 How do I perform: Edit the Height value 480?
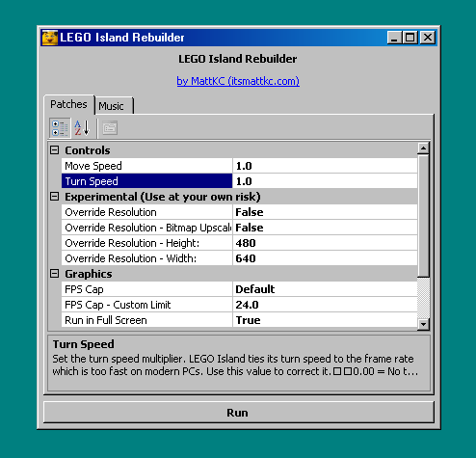click(x=325, y=243)
